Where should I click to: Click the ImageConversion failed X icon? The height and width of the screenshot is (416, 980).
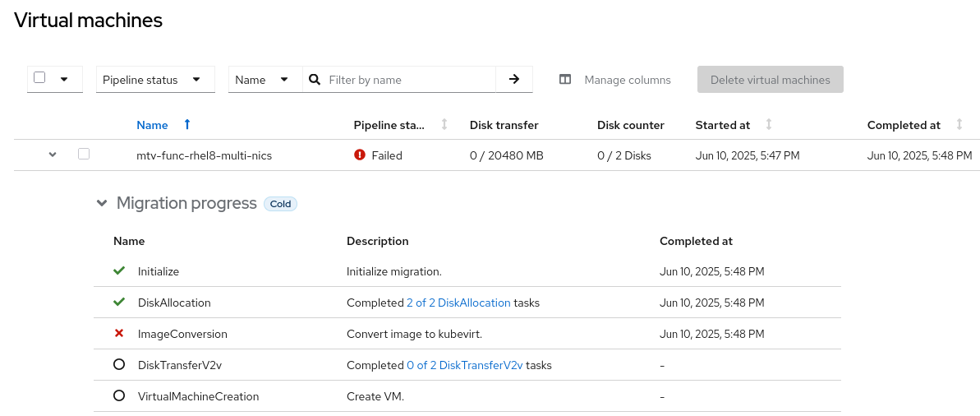119,334
